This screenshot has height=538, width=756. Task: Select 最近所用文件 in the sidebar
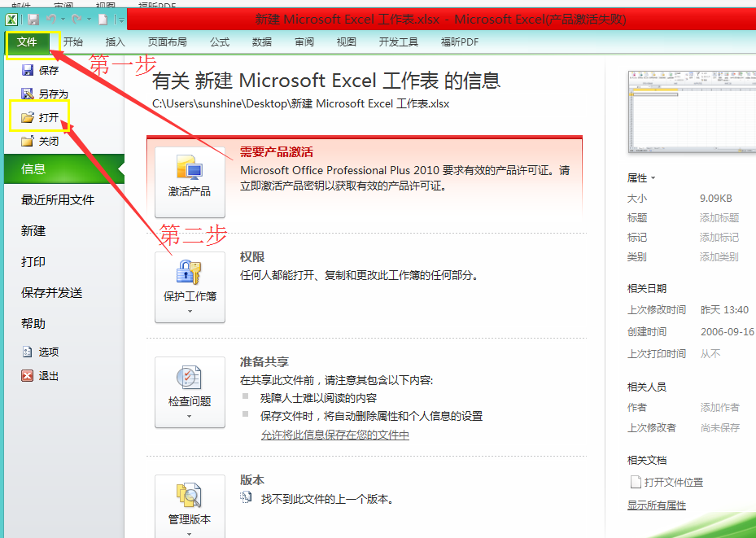tap(58, 199)
